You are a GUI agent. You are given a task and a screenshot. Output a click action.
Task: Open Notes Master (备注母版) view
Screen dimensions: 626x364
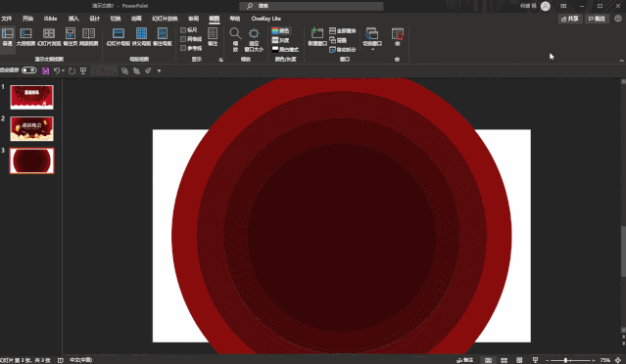tap(162, 36)
